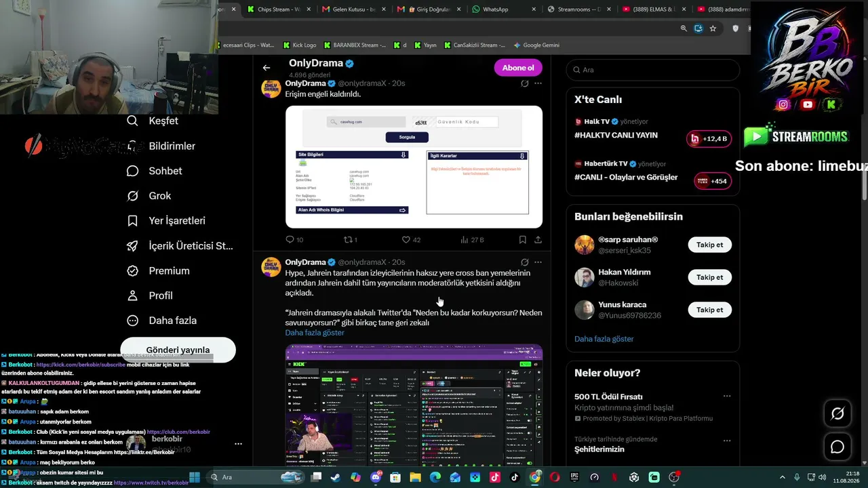Open Discord from the taskbar
Image resolution: width=868 pixels, height=488 pixels.
point(376,477)
